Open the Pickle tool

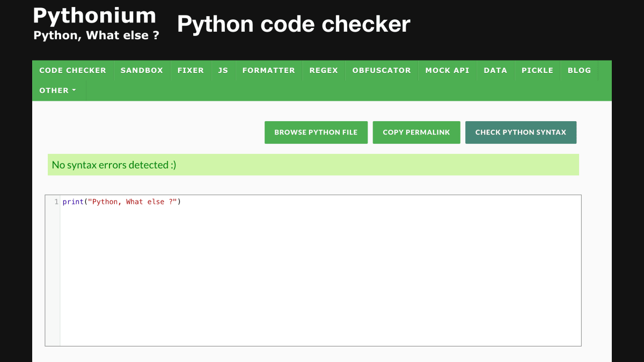[537, 70]
